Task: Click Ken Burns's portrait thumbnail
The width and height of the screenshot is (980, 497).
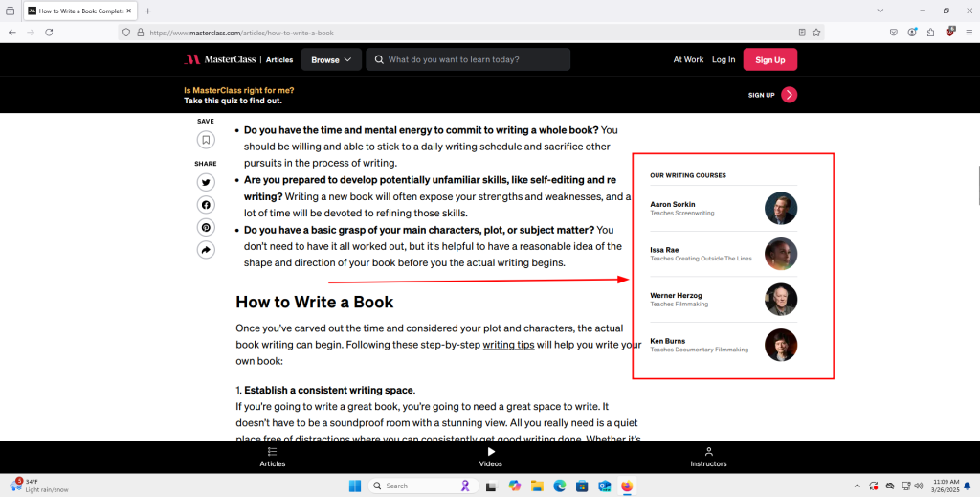Action: (781, 345)
